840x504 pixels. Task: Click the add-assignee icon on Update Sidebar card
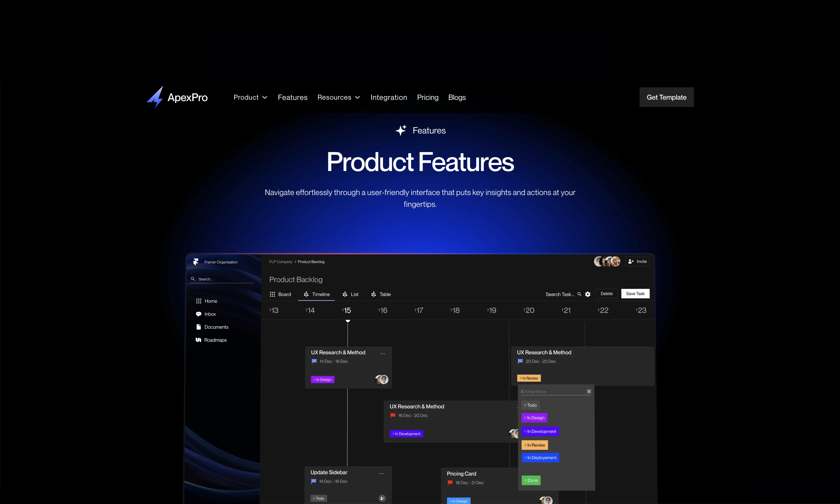tap(382, 498)
